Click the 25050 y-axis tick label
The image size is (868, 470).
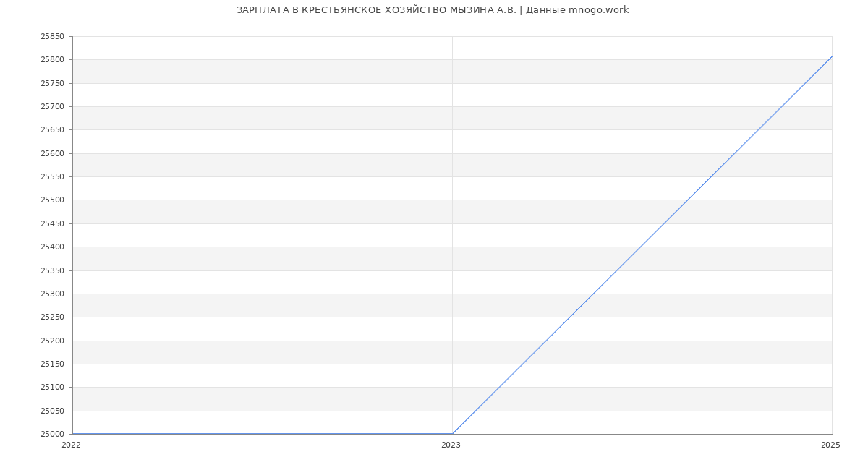tap(52, 411)
